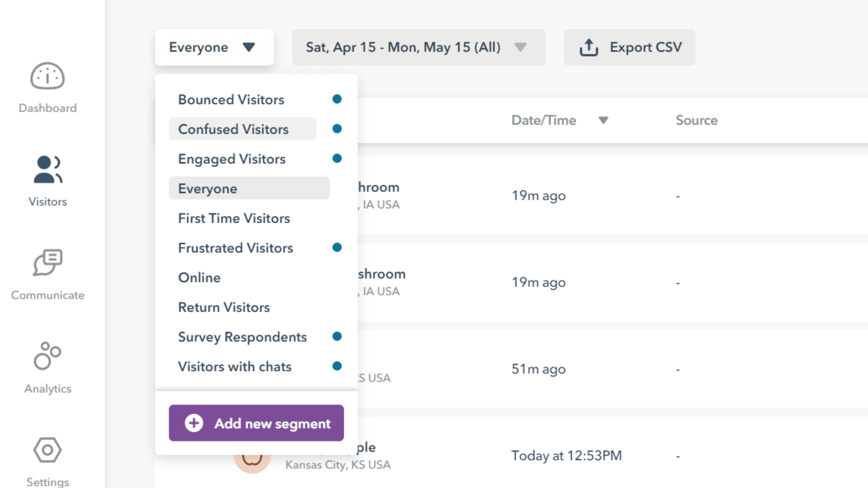Select Frustrated Visitors segment
This screenshot has width=868, height=488.
[x=236, y=248]
